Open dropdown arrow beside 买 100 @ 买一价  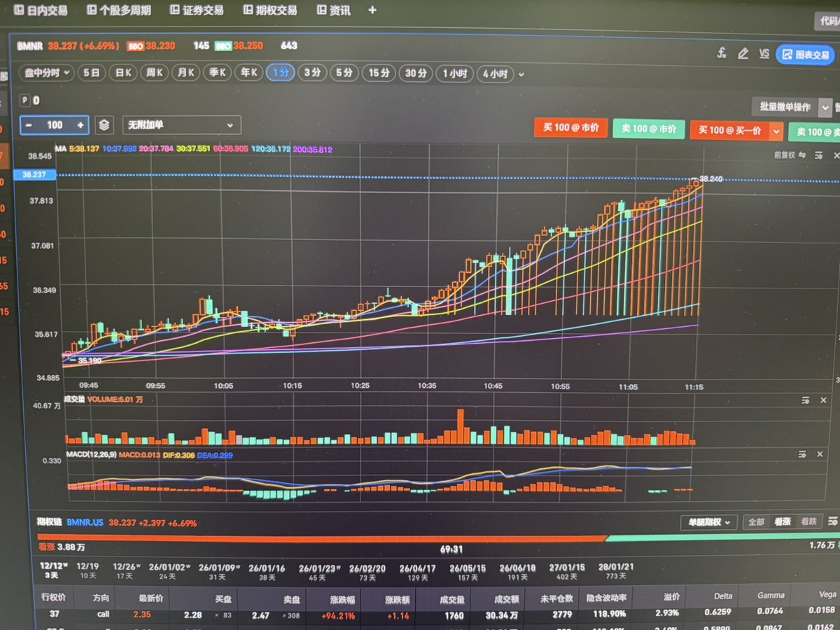tap(776, 131)
